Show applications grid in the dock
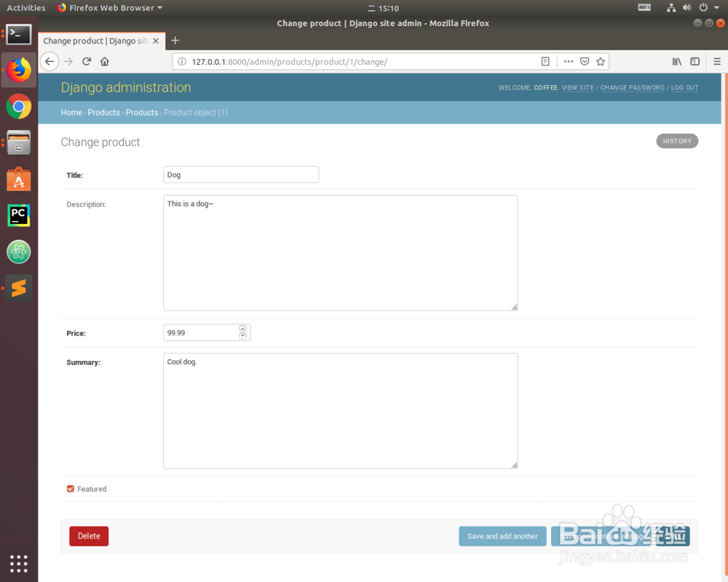Viewport: 728px width, 582px height. tap(19, 563)
